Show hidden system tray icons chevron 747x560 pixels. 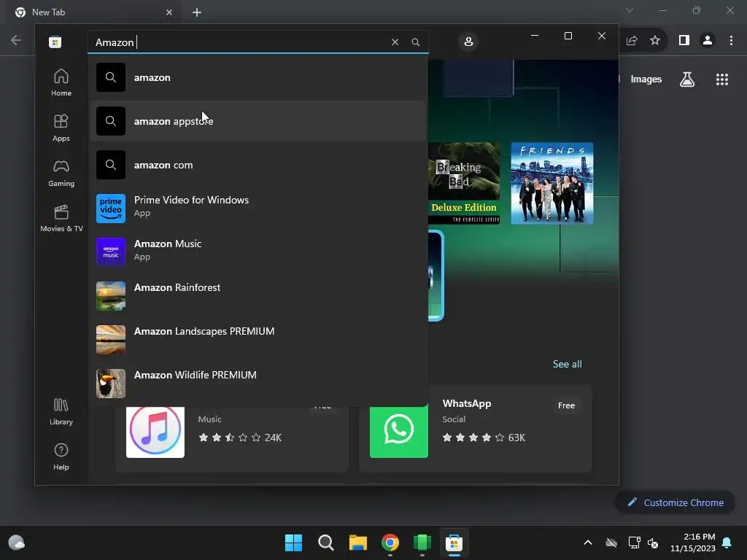pyautogui.click(x=588, y=542)
